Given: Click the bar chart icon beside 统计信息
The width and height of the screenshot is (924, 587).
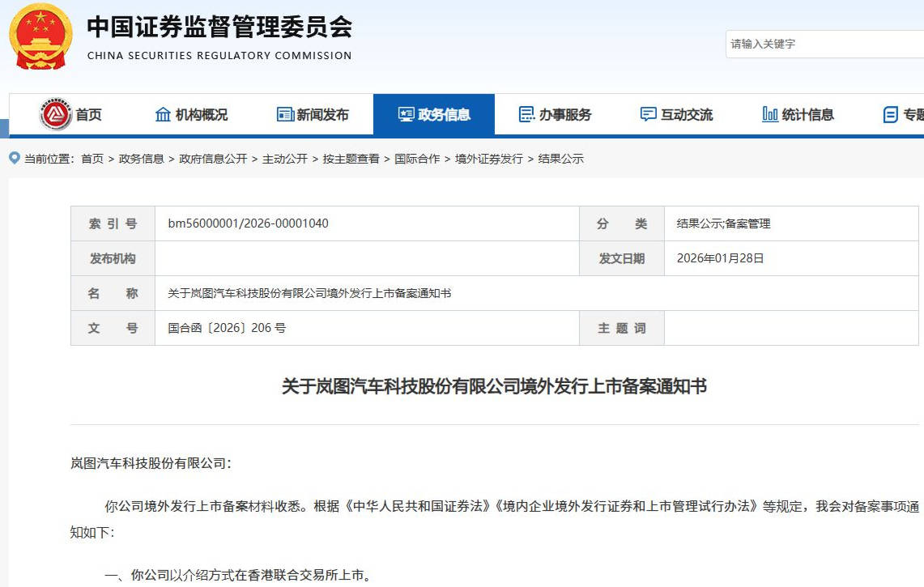Looking at the screenshot, I should click(x=770, y=114).
